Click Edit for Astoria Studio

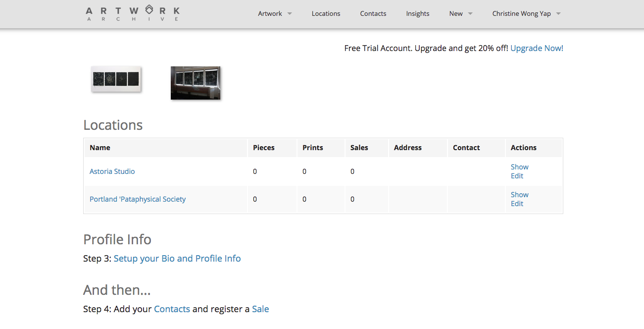coord(517,176)
